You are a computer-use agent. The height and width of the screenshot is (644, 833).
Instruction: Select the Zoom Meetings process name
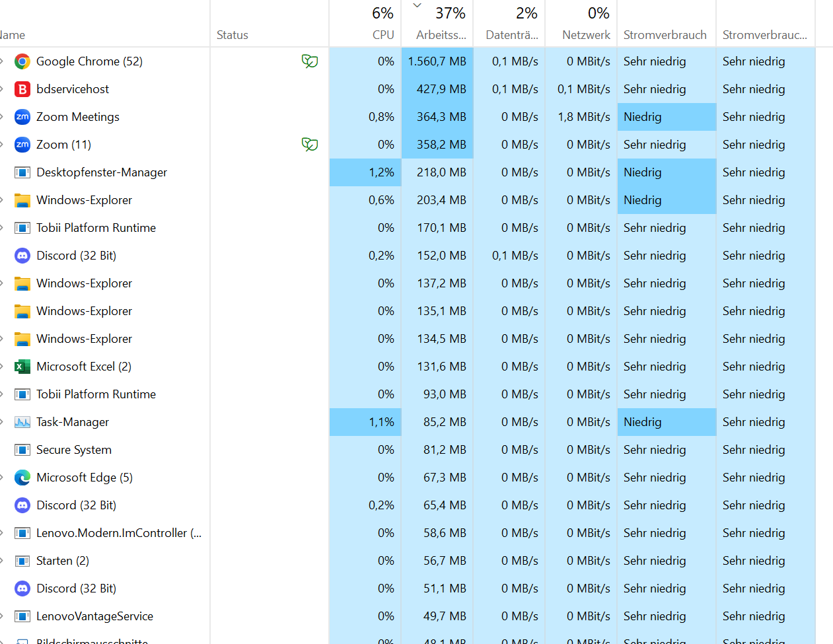[x=78, y=117]
